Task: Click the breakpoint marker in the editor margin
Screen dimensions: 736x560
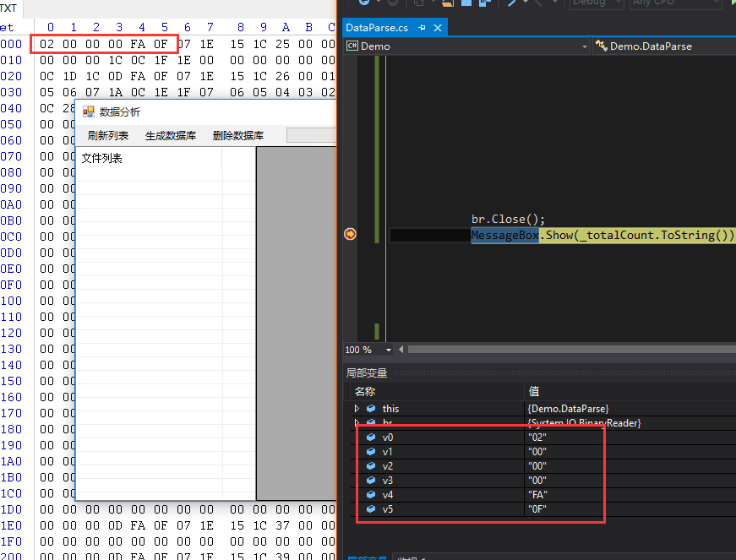Action: click(351, 235)
